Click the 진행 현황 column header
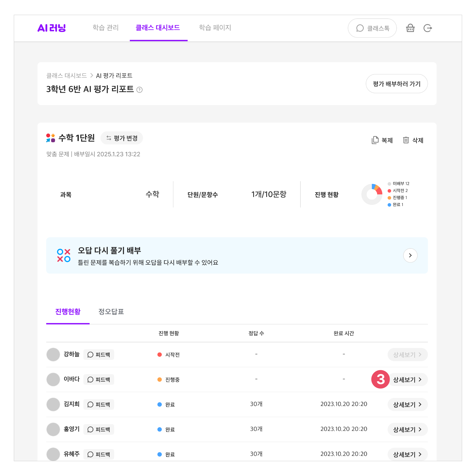Viewport: 476px width, 476px height. coord(169,333)
